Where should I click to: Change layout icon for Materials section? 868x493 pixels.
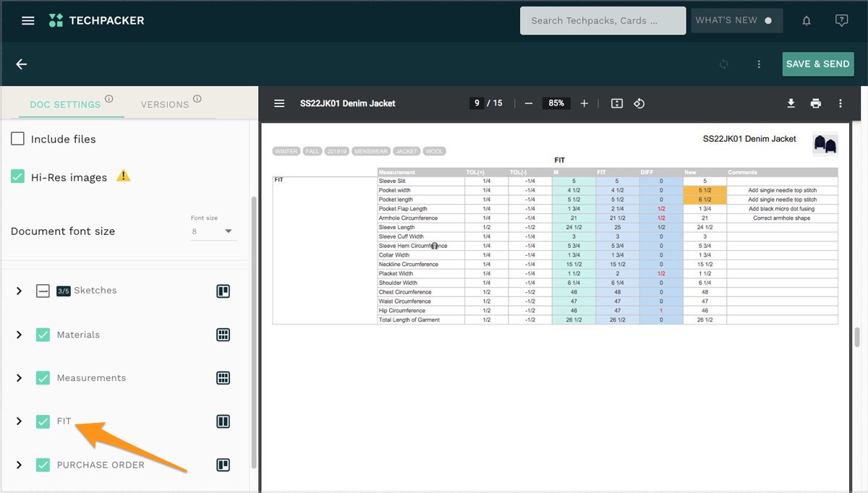(224, 335)
